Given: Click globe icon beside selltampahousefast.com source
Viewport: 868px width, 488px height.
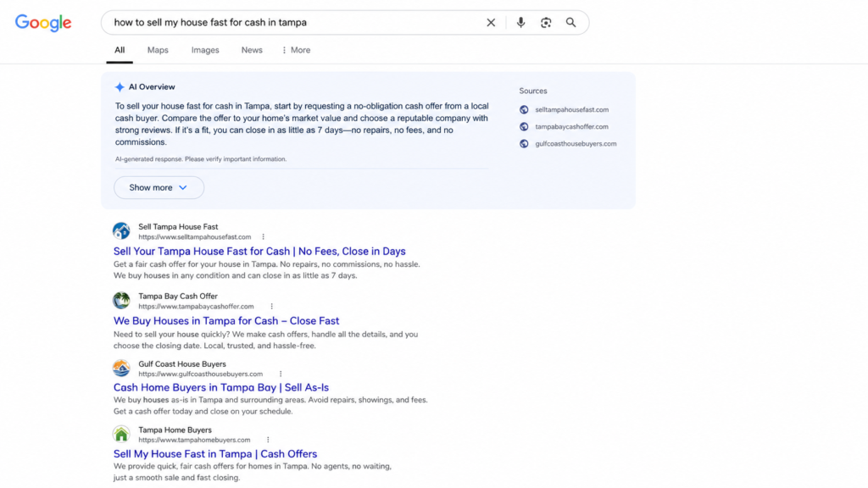Looking at the screenshot, I should click(524, 109).
